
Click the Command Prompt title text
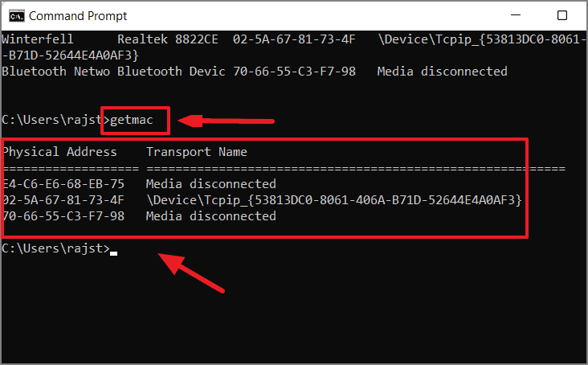[x=78, y=16]
